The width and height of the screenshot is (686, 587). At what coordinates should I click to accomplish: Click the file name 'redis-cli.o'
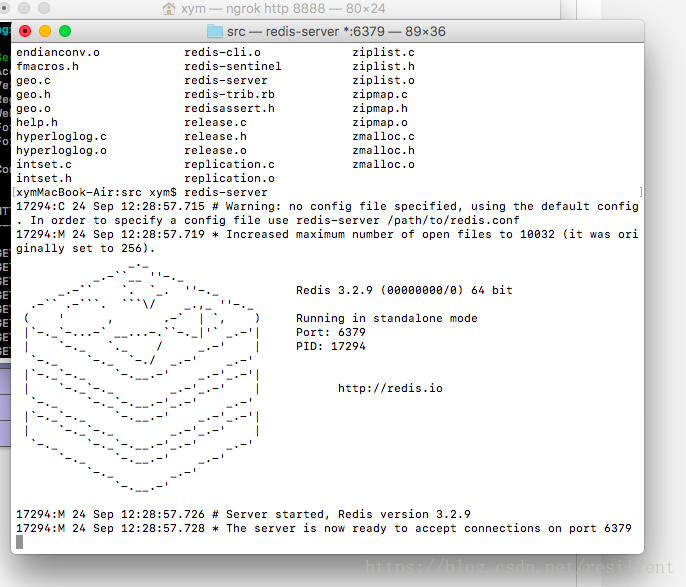[x=223, y=52]
